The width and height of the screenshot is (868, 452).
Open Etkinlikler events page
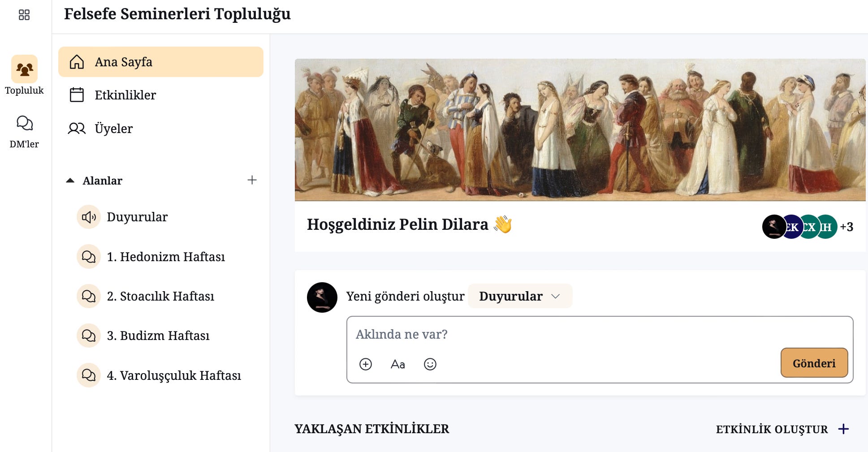click(161, 95)
